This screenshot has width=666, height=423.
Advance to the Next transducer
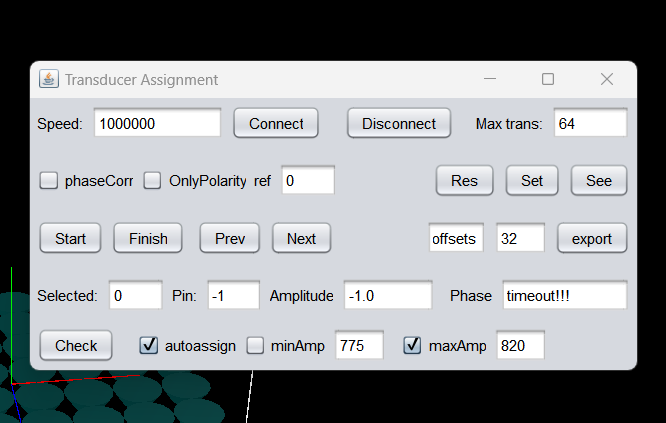[301, 238]
